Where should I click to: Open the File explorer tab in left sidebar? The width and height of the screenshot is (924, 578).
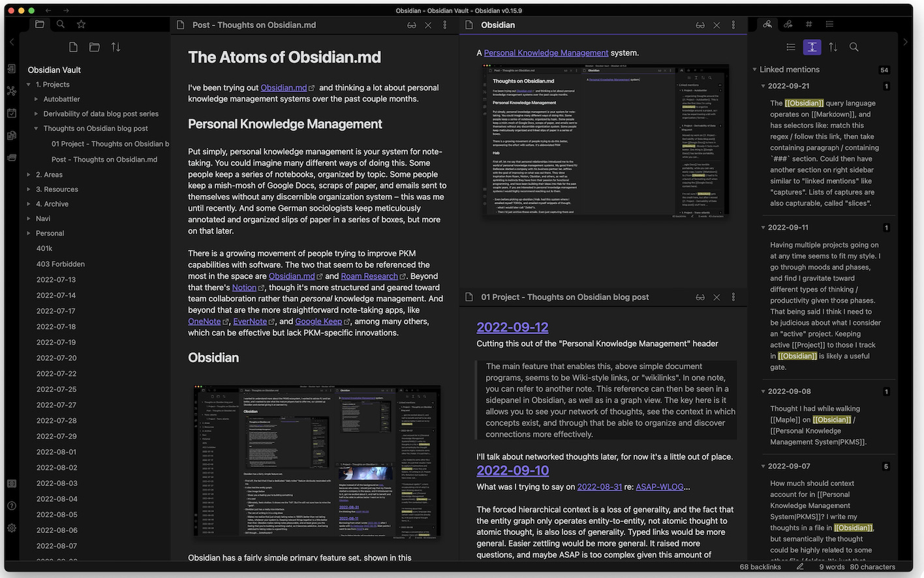pyautogui.click(x=40, y=25)
